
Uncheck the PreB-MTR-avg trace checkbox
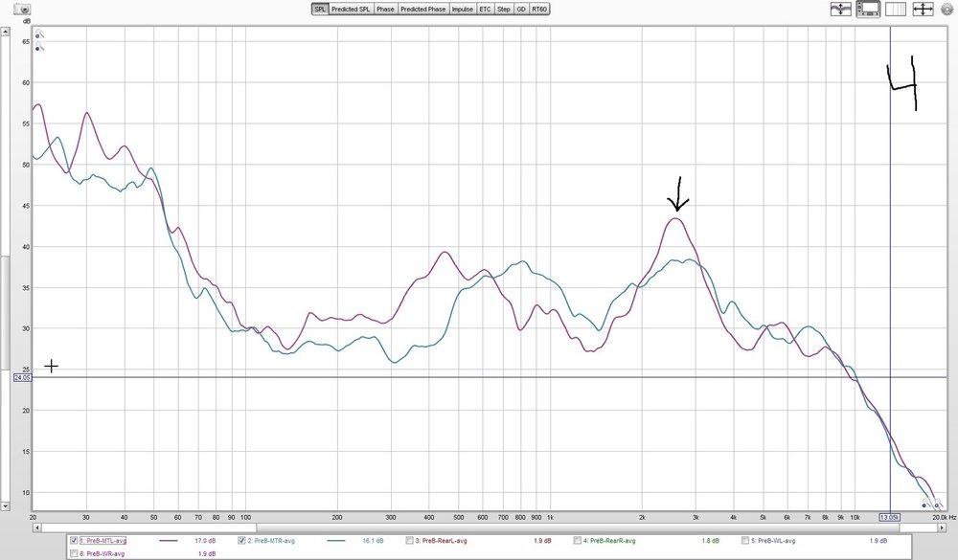click(241, 541)
